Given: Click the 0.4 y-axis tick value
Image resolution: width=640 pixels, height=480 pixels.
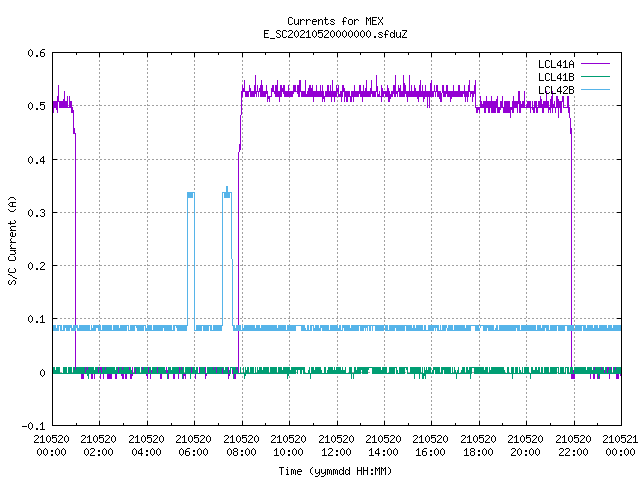Looking at the screenshot, I should point(36,160).
